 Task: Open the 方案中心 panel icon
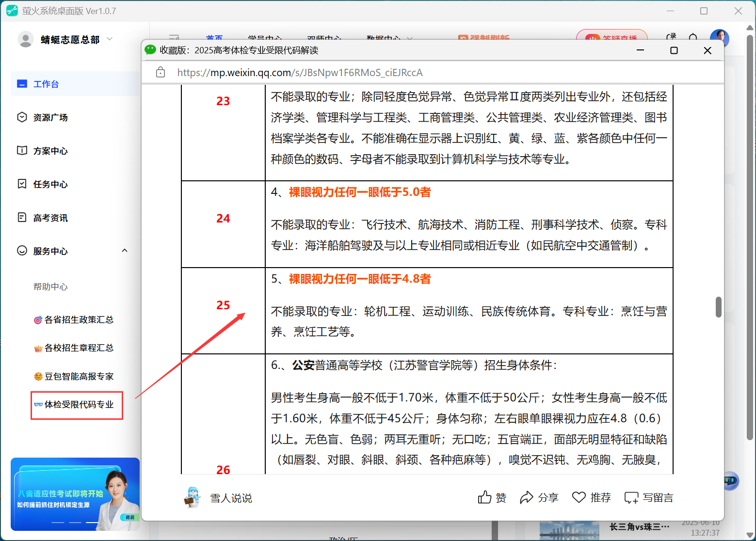tap(21, 150)
